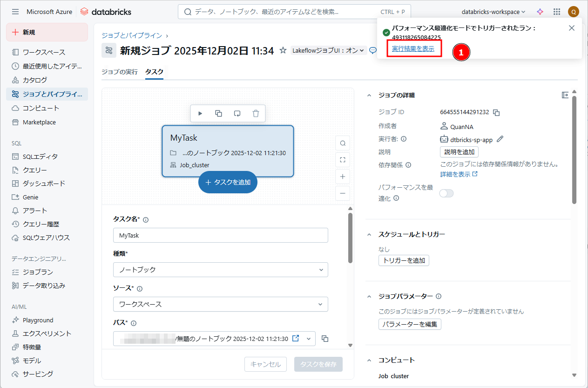The image size is (588, 388).
Task: Open notebook path in new tab icon
Action: [x=295, y=339]
